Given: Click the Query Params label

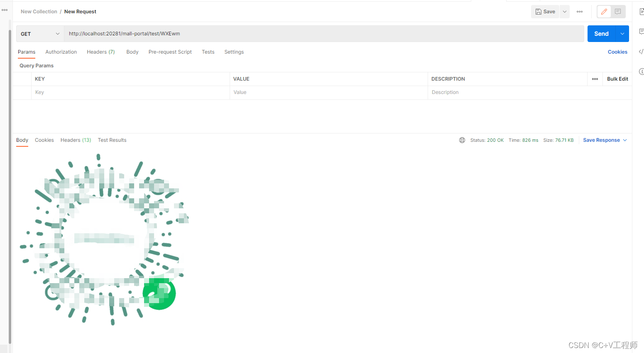Looking at the screenshot, I should [37, 66].
